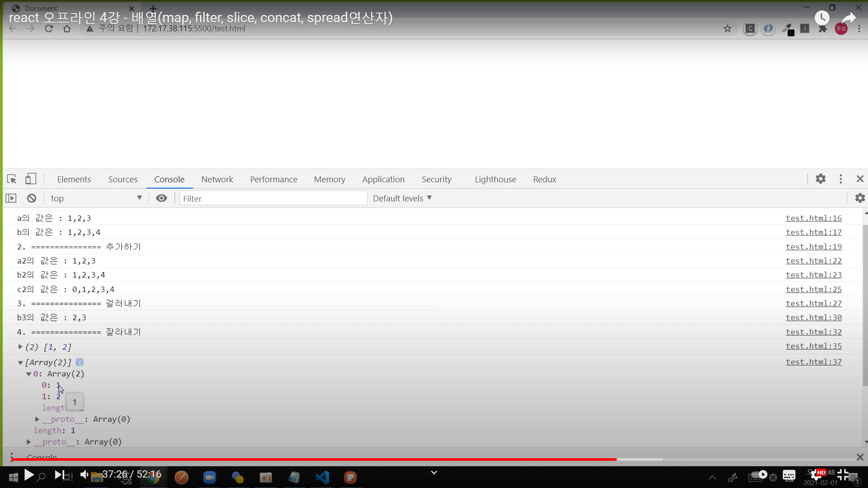Image resolution: width=868 pixels, height=488 pixels.
Task: Open console settings gear on right
Action: coord(860,198)
